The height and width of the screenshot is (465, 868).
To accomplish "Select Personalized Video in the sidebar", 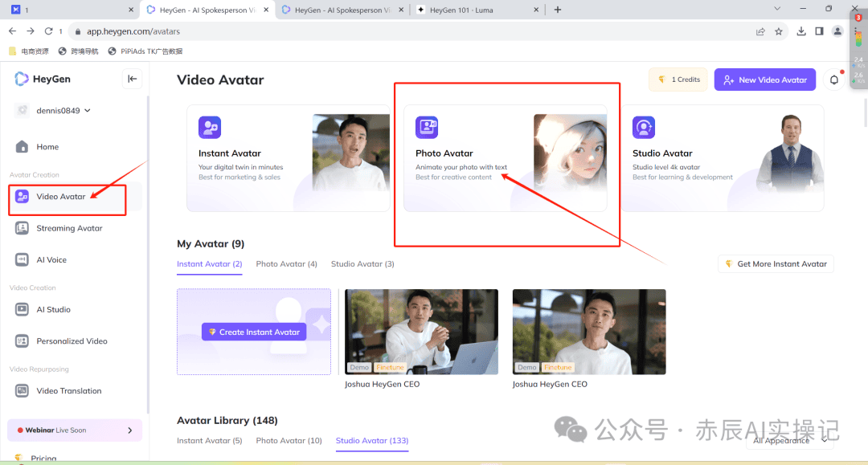I will click(70, 341).
